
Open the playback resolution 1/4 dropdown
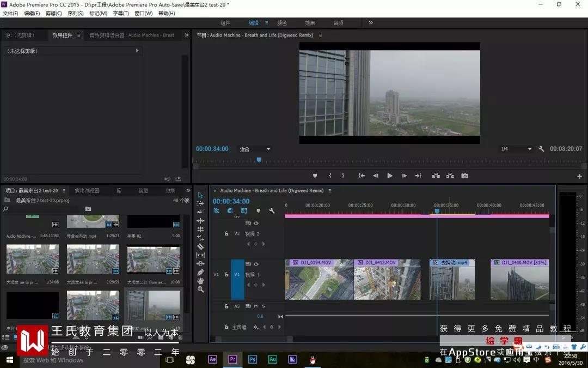pos(516,149)
